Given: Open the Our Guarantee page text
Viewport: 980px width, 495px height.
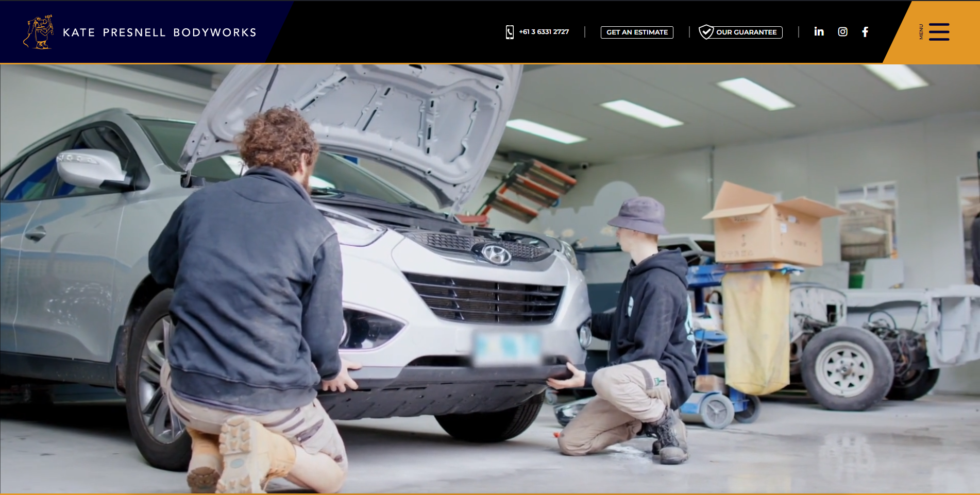Looking at the screenshot, I should point(746,32).
